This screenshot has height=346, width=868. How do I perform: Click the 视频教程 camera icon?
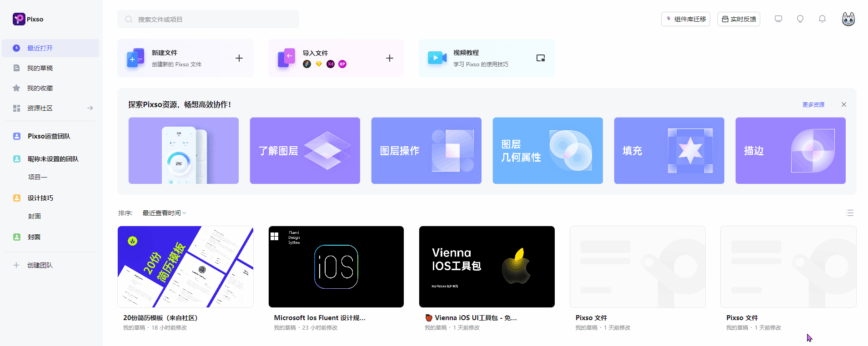(437, 58)
